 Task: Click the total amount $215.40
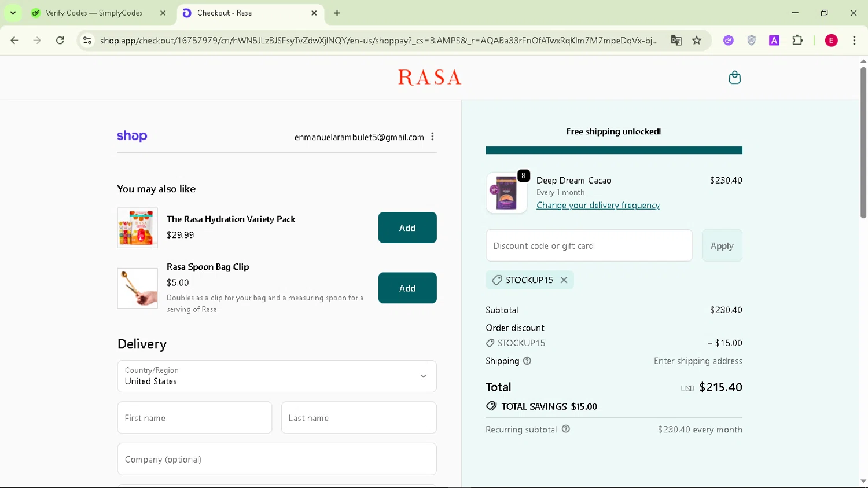(x=720, y=387)
